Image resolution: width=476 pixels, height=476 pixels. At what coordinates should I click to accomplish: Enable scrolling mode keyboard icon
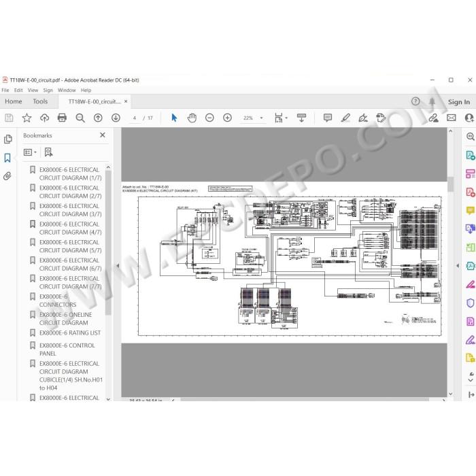(x=301, y=118)
